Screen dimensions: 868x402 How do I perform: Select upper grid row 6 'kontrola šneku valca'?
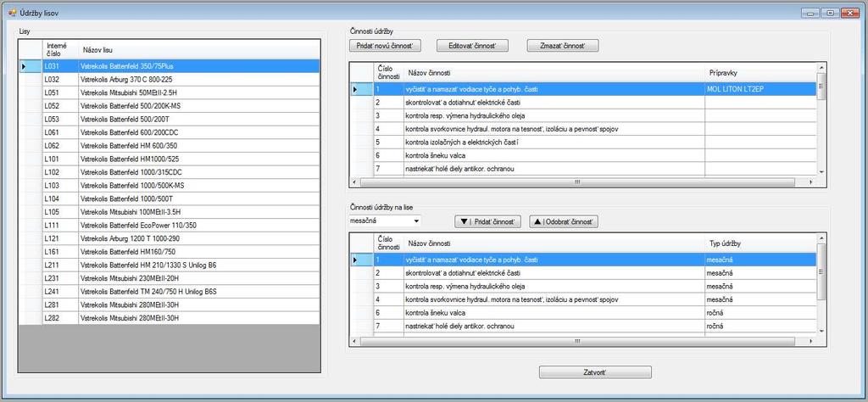pos(583,155)
